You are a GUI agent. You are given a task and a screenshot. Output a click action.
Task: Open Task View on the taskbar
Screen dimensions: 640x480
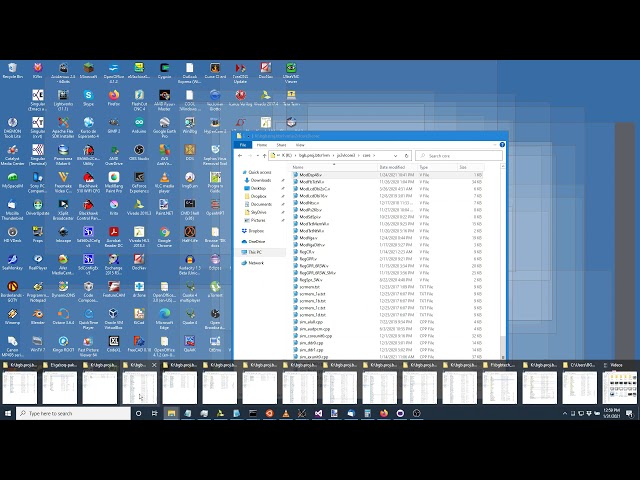[155, 413]
